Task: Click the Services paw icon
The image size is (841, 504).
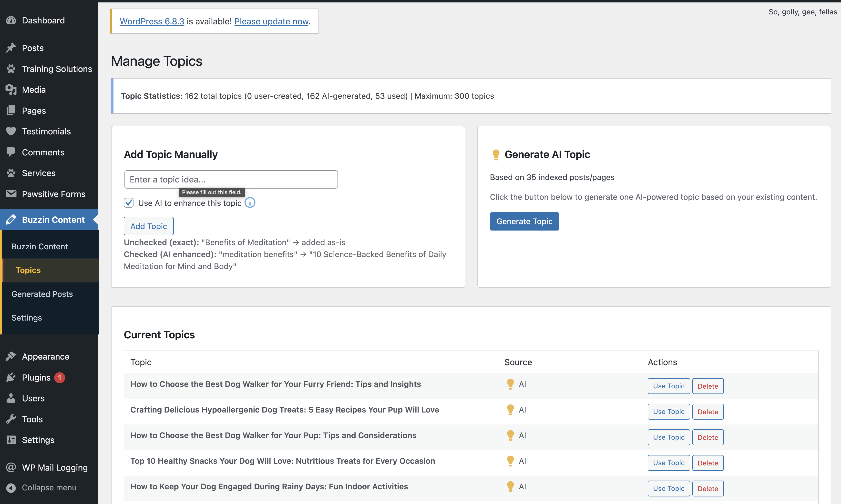Action: point(11,173)
